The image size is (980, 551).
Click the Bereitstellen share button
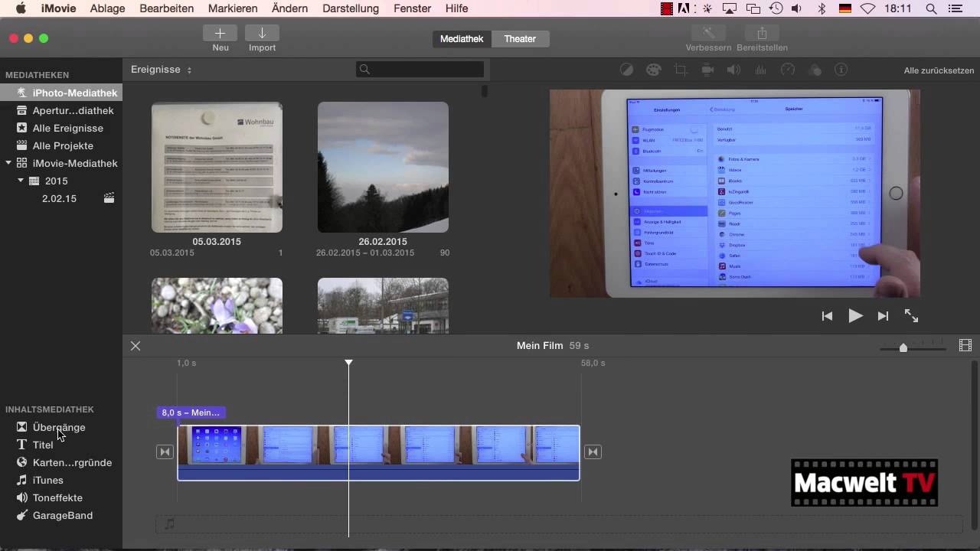point(762,33)
